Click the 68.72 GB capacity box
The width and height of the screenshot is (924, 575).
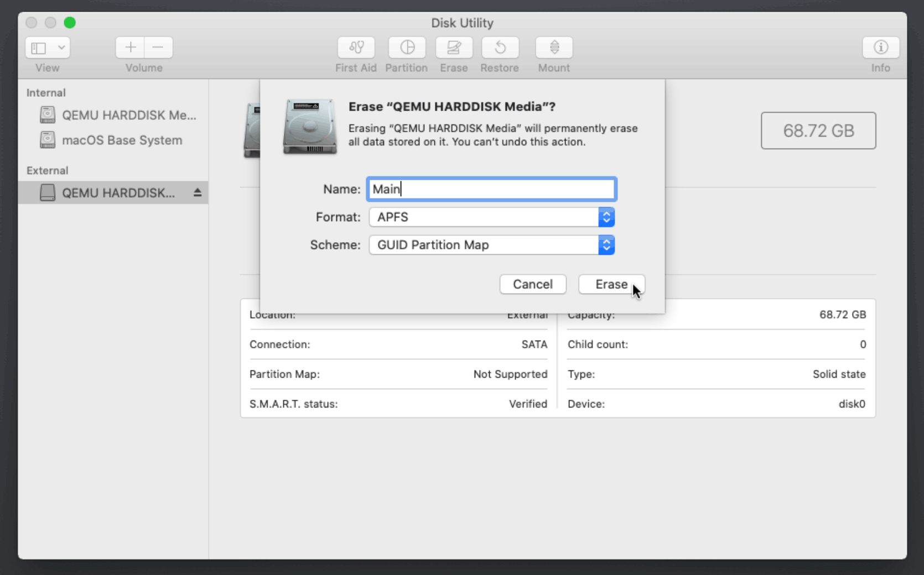(818, 130)
